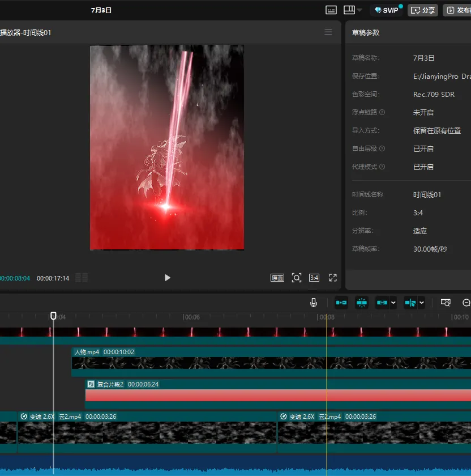This screenshot has width=471, height=476.
Task: Click the save path E:/JianyingPro
Action: (x=442, y=76)
